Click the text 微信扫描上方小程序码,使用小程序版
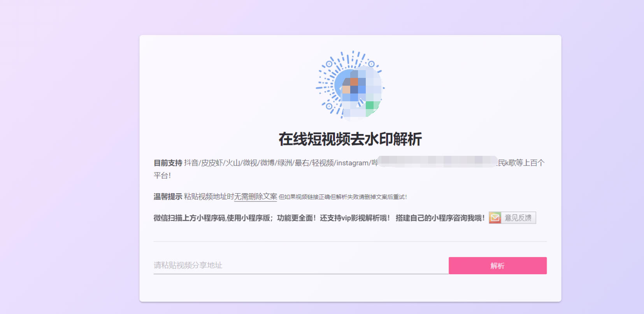The height and width of the screenshot is (314, 644). (212, 218)
